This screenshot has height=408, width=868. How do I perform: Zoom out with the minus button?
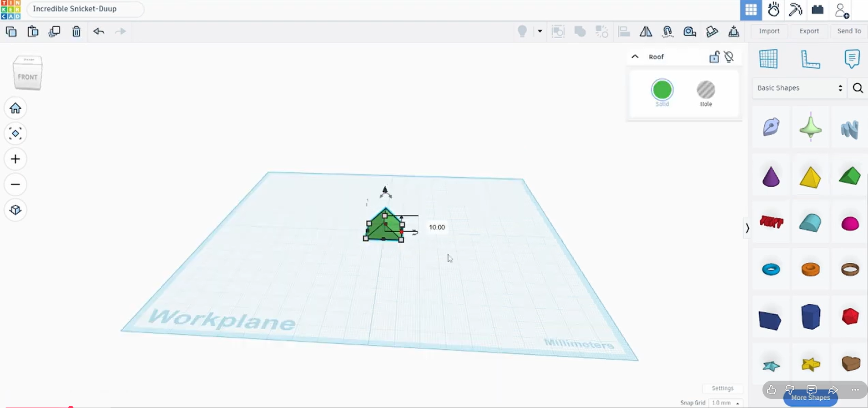[15, 184]
